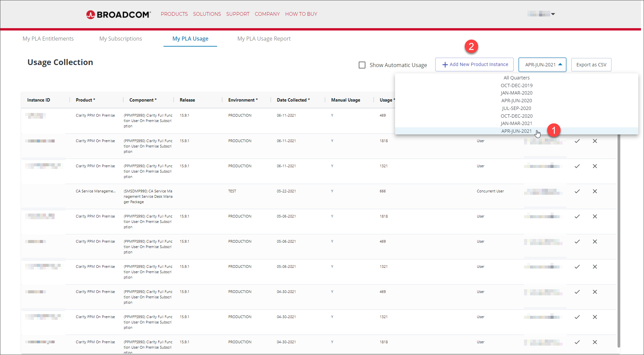This screenshot has width=644, height=355.
Task: Confirm the CA Service Management row checkmark
Action: (x=577, y=191)
